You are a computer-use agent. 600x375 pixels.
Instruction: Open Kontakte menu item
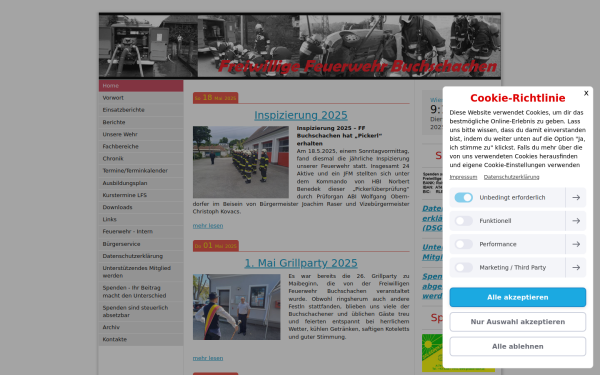tap(141, 339)
